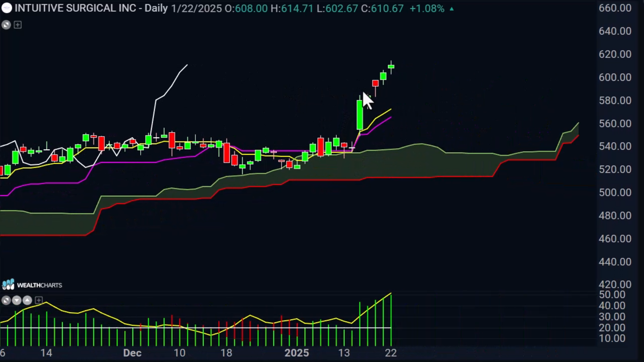Image resolution: width=644 pixels, height=362 pixels.
Task: Click the 'Dec' date axis label
Action: [x=132, y=353]
